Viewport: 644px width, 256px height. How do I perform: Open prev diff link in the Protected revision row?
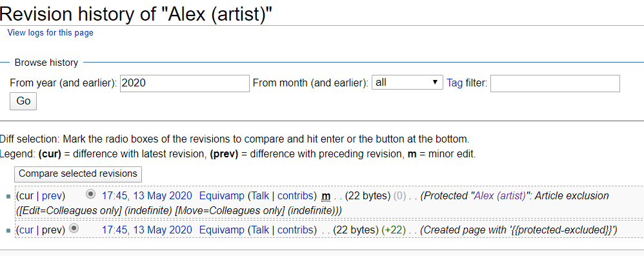click(x=52, y=195)
